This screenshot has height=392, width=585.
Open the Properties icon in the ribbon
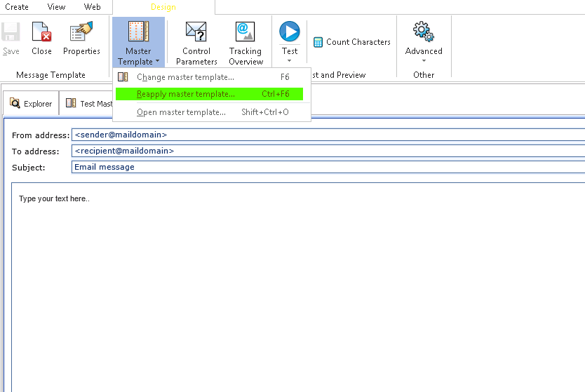point(81,32)
